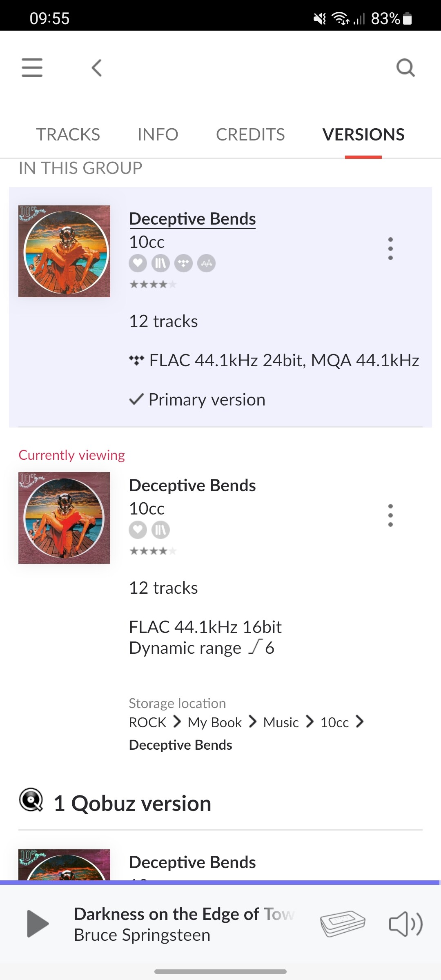
Task: Go back using the arrow
Action: [97, 68]
